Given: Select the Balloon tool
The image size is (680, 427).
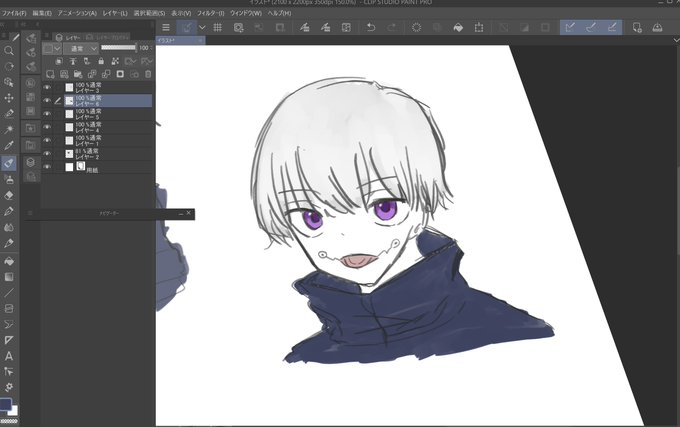Looking at the screenshot, I should [9, 324].
